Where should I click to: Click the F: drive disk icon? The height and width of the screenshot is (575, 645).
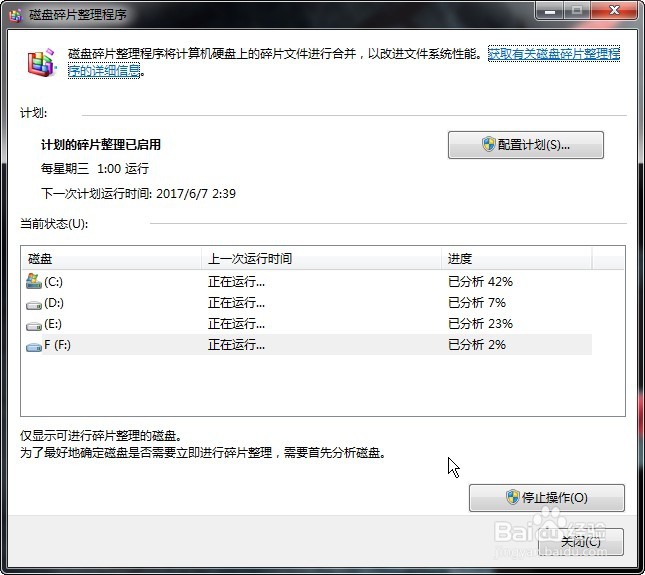[34, 347]
